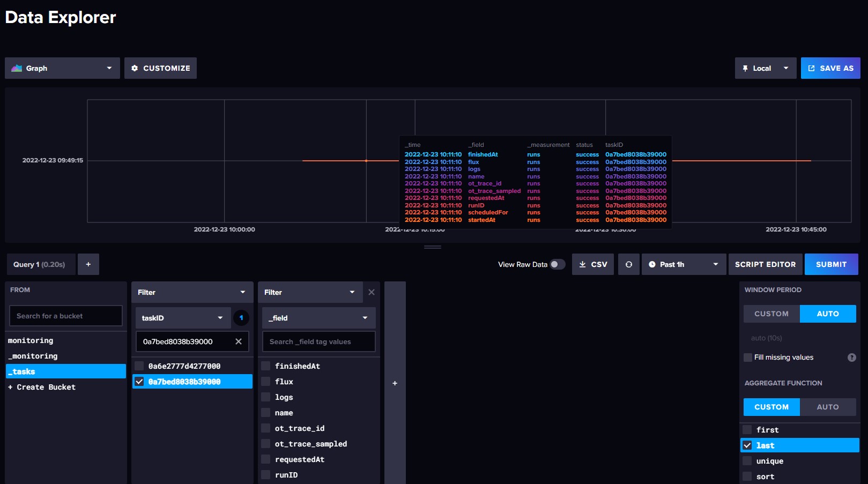
Task: Uncheck the last aggregate function
Action: pos(747,445)
